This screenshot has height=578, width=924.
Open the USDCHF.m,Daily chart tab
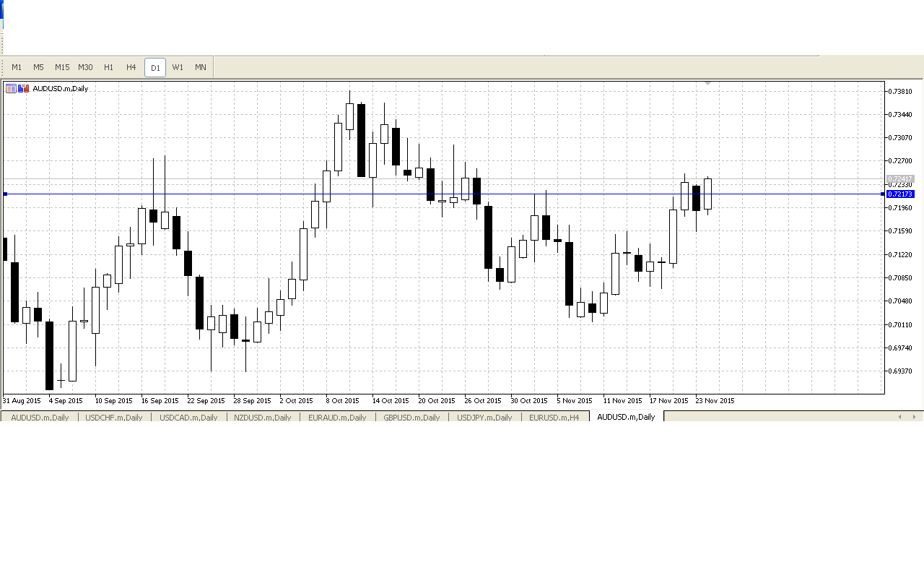coord(113,417)
